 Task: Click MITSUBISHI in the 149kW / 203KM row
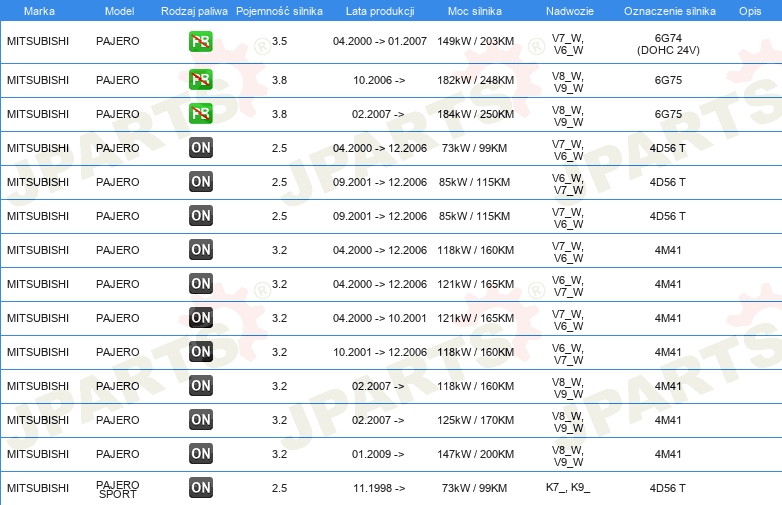click(x=38, y=41)
